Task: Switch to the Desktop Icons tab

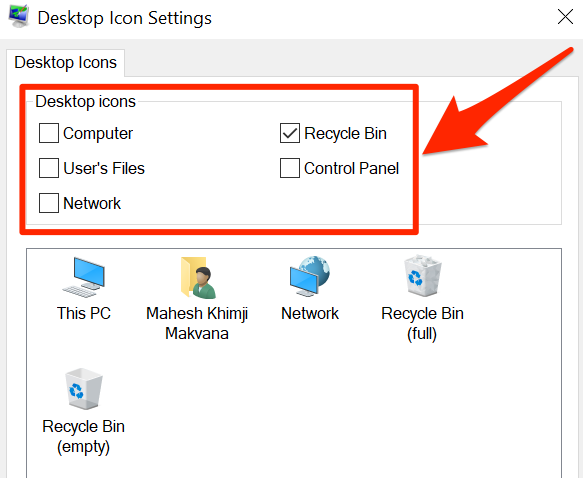Action: tap(65, 62)
